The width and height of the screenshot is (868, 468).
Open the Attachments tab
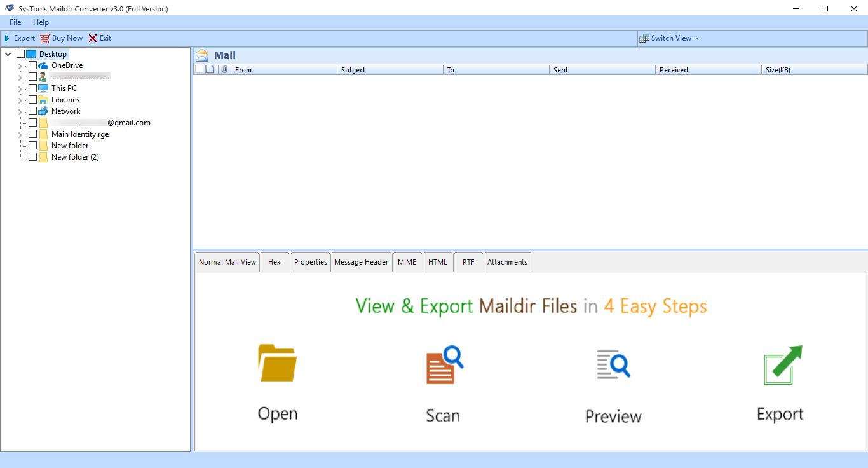pyautogui.click(x=508, y=262)
